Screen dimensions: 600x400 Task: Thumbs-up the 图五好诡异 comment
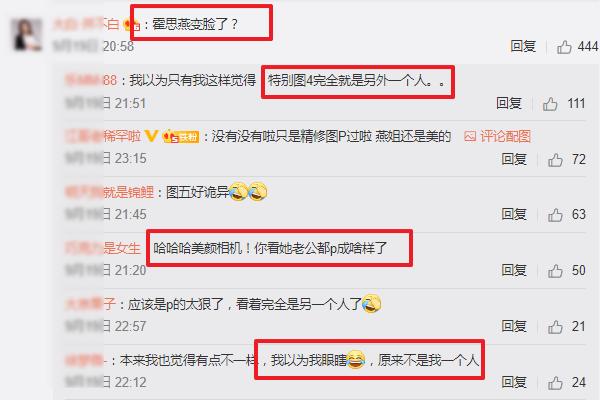click(x=555, y=215)
